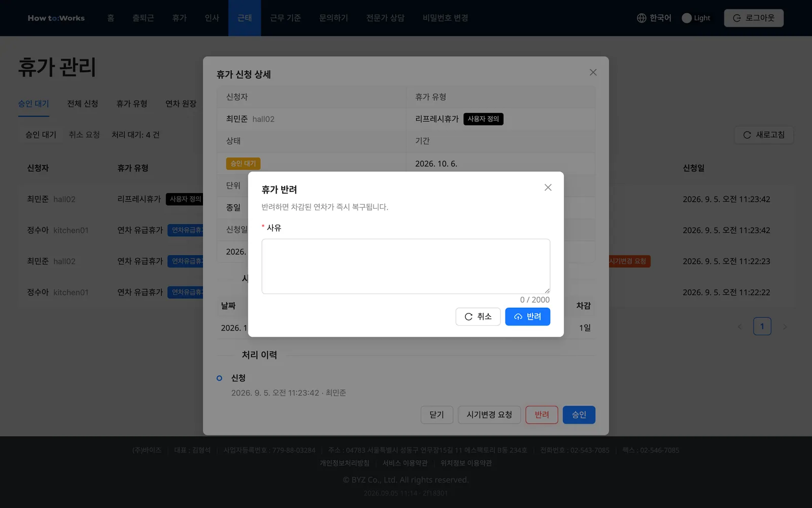Open 서비스 이용약관 footer link
Screen dimensions: 812x508
(405, 463)
